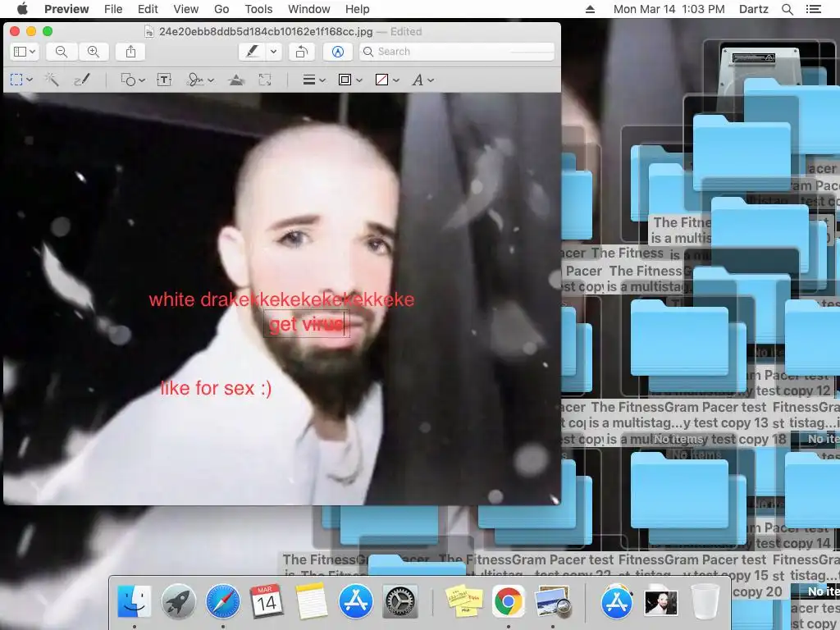Click the "white drakekkekekekekekkeke" text annotation
This screenshot has height=630, width=840.
(x=281, y=299)
